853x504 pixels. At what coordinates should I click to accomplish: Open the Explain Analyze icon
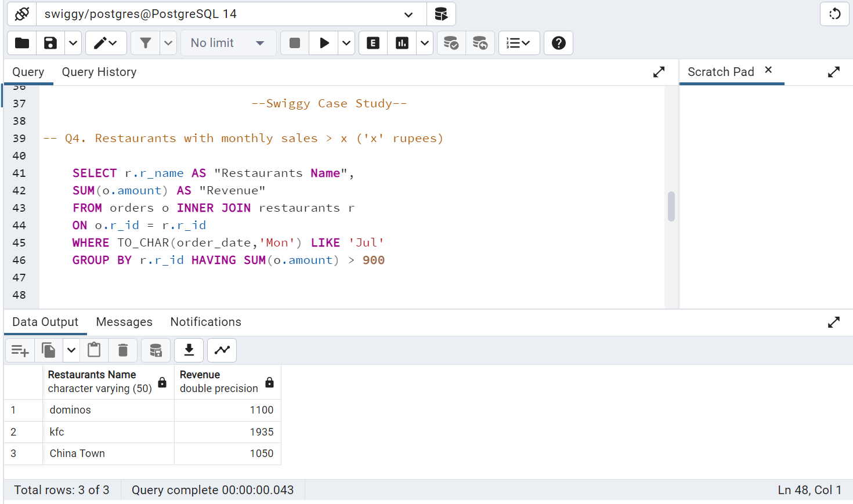click(x=402, y=43)
